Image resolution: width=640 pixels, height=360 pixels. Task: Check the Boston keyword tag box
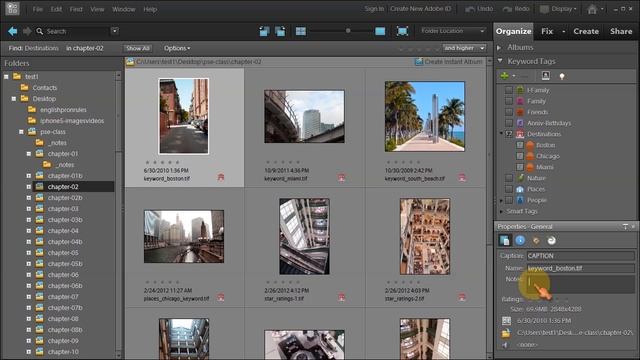click(x=520, y=145)
